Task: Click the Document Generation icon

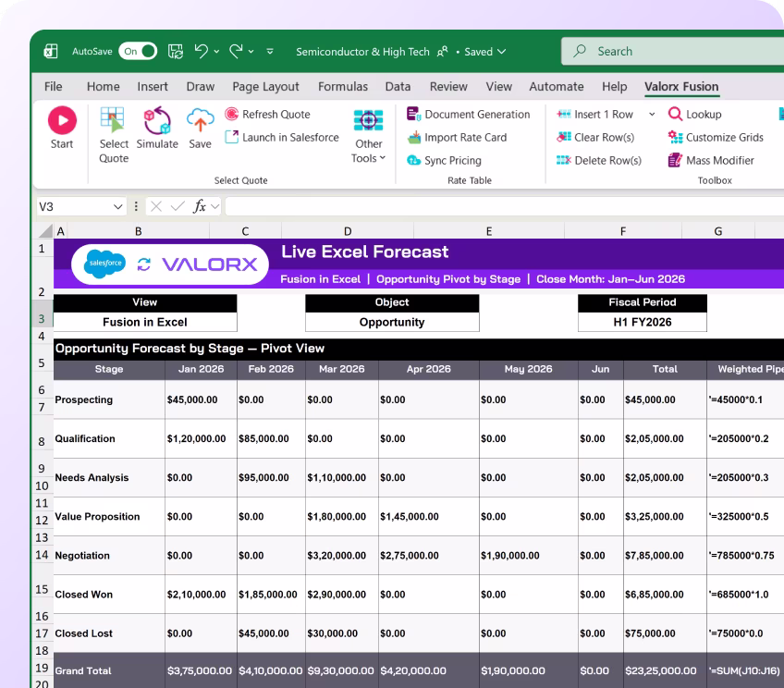Action: [413, 114]
